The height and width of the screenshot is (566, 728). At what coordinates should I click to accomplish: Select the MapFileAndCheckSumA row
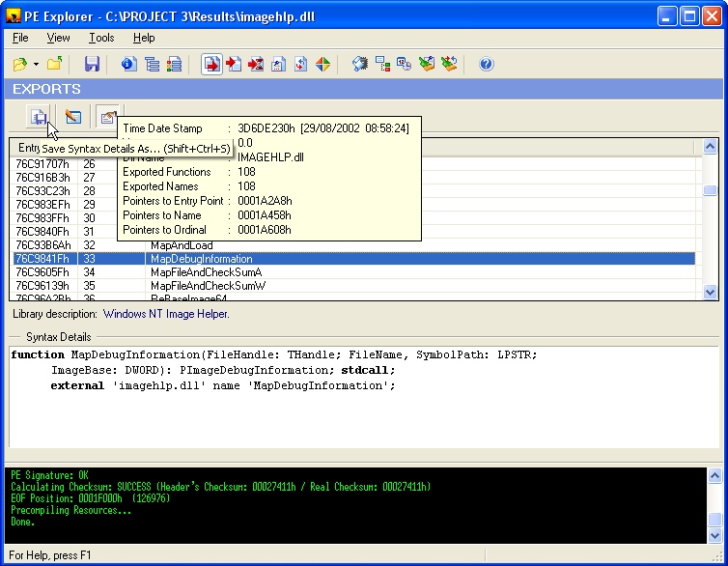[x=206, y=272]
